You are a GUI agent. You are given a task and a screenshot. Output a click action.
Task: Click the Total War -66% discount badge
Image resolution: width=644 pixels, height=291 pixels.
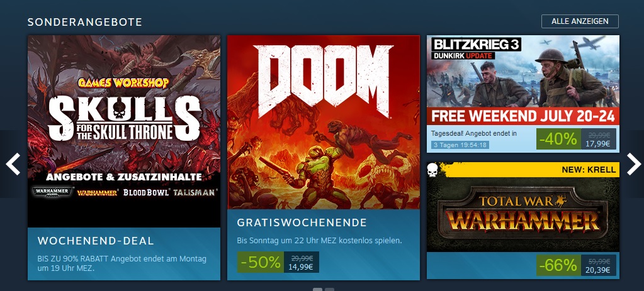tap(558, 265)
